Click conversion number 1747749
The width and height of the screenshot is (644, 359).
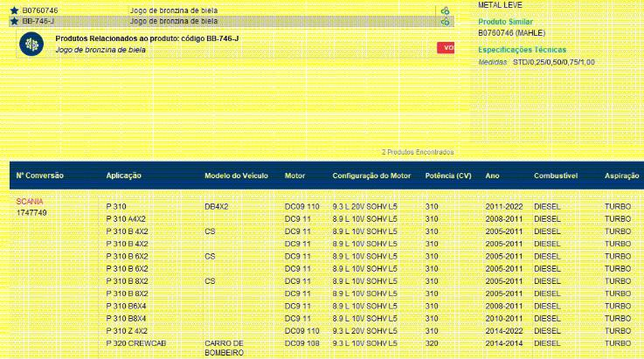[31, 212]
